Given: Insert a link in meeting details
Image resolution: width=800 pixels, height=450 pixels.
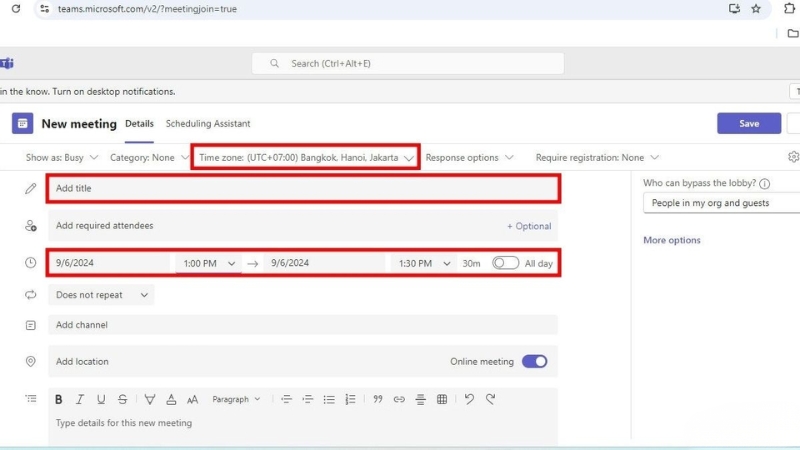Looking at the screenshot, I should tap(399, 399).
